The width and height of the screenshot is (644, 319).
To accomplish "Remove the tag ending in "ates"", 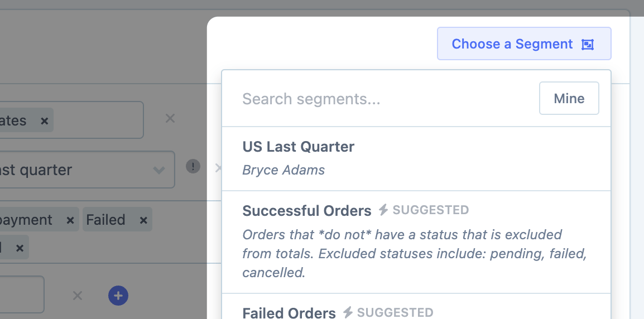I will pyautogui.click(x=45, y=120).
